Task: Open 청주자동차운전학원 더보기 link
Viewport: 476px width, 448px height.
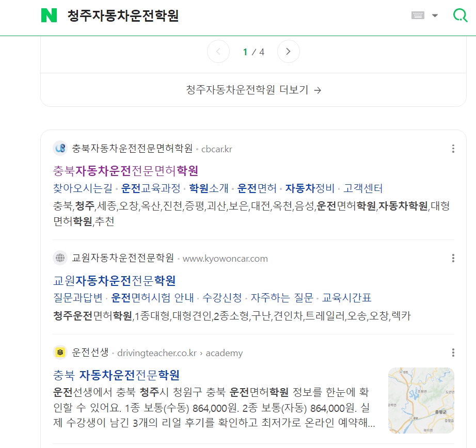Action: (x=253, y=90)
